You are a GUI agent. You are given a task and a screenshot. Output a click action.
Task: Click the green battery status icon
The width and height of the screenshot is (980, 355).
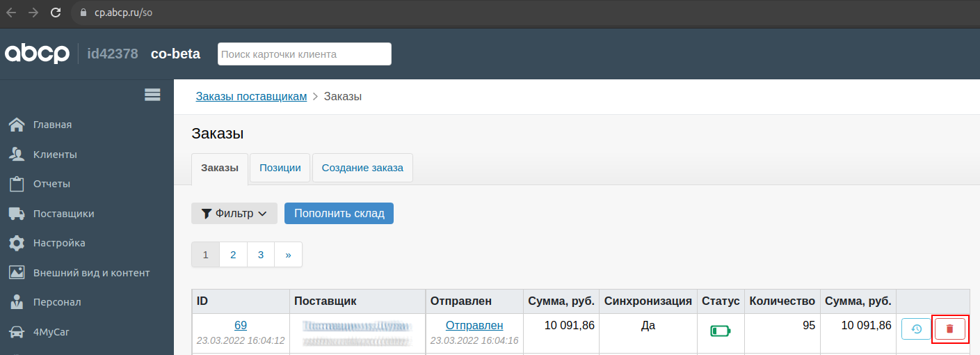coord(721,331)
